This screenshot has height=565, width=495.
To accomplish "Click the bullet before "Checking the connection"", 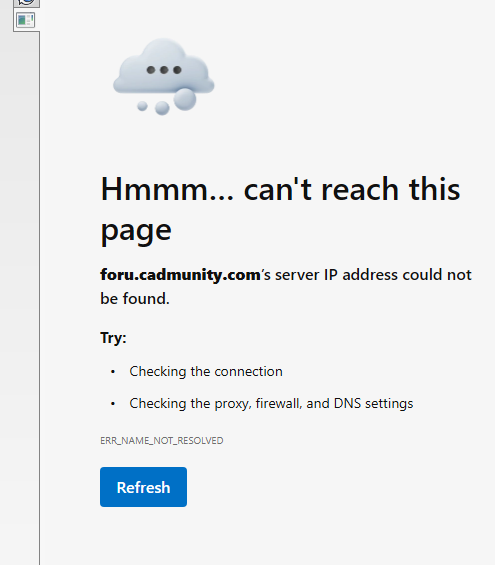I will point(113,372).
